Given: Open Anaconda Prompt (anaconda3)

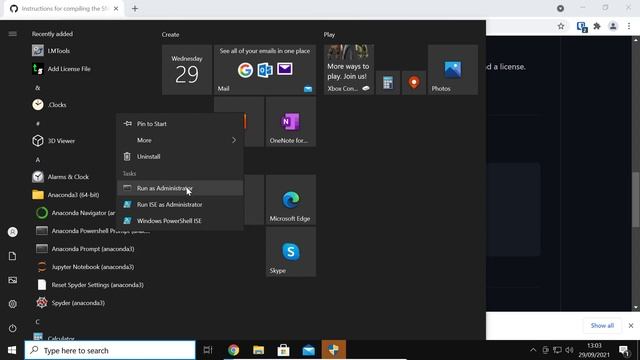Looking at the screenshot, I should coord(92,249).
